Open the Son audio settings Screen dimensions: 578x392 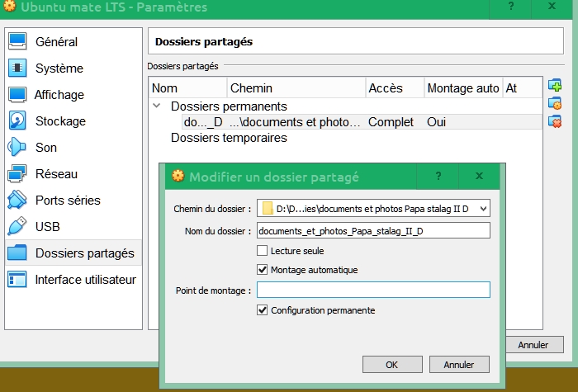46,148
